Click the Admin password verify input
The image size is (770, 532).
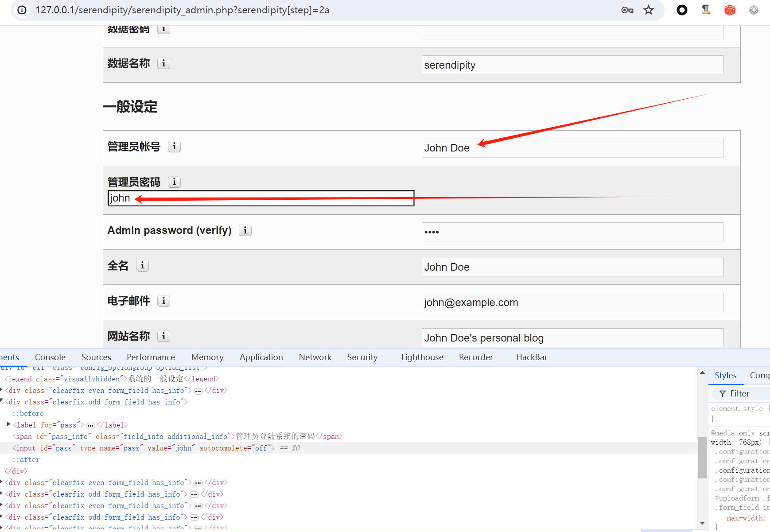572,232
